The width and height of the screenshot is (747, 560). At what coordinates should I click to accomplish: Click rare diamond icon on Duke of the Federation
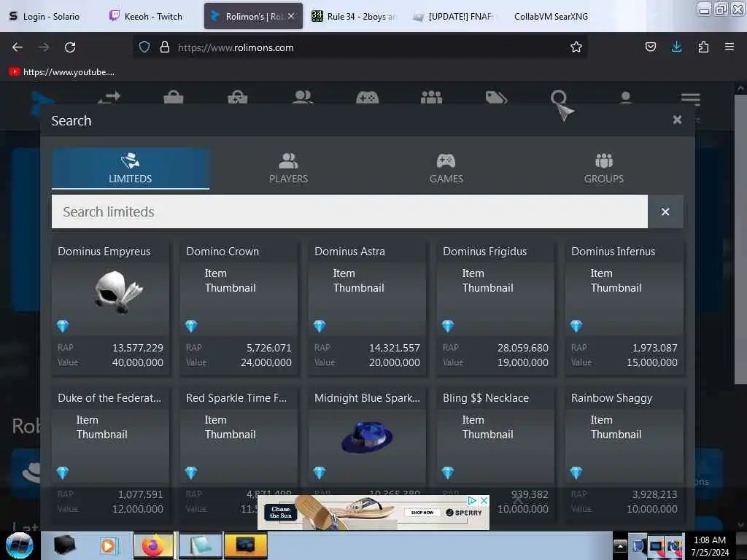tap(63, 472)
